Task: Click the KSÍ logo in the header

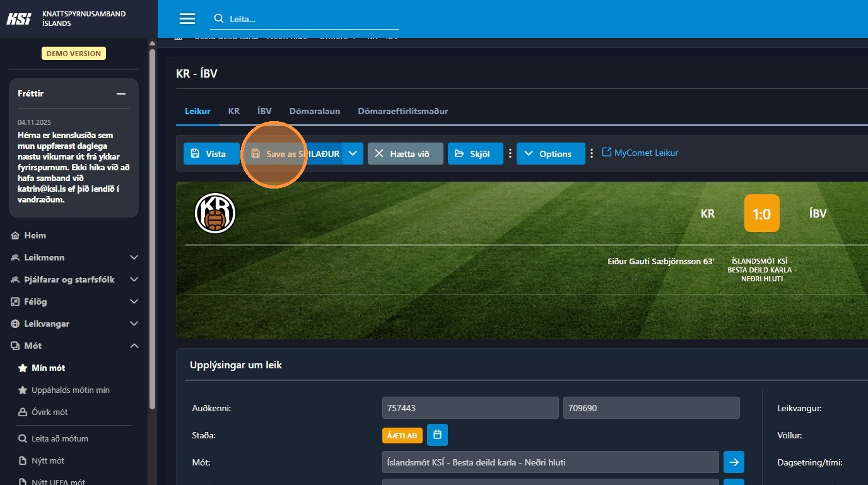Action: [x=19, y=19]
